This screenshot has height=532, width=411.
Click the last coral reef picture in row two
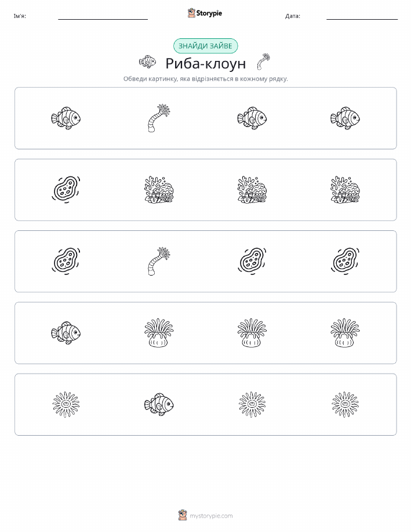coord(345,190)
